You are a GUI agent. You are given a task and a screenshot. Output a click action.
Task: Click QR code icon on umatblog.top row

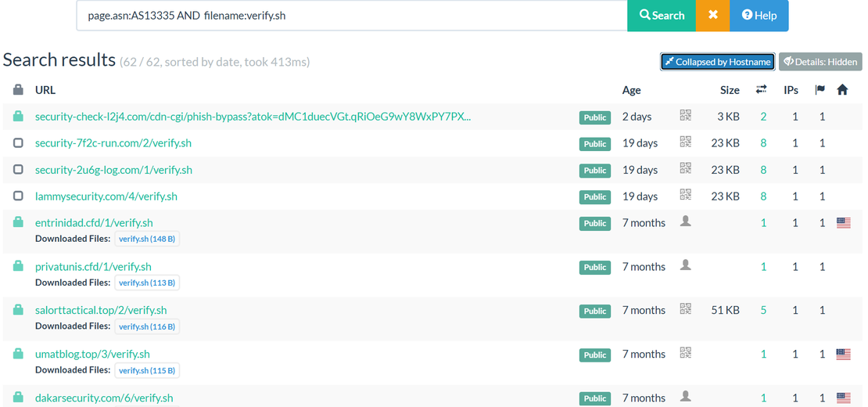click(685, 353)
